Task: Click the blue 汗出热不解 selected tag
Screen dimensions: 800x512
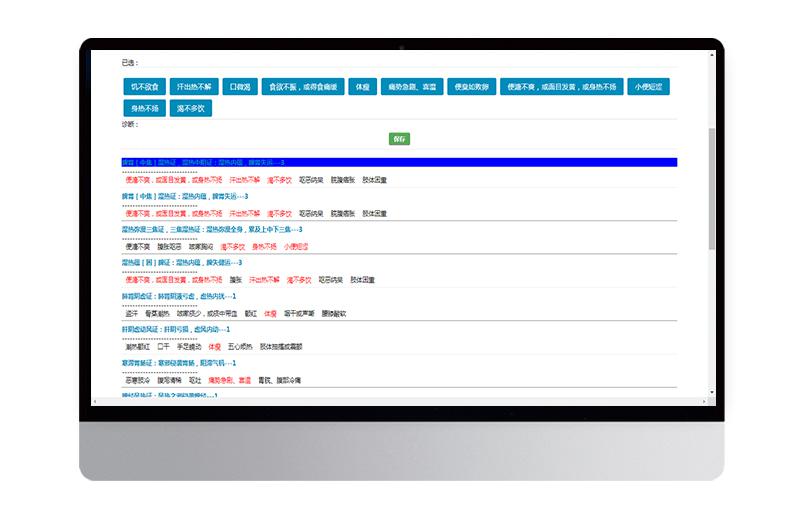Action: (194, 87)
